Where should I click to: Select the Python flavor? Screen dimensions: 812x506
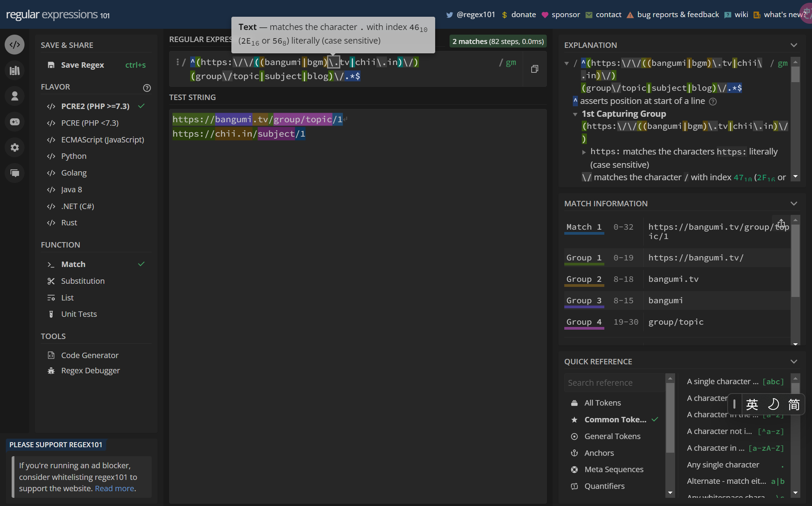point(74,156)
